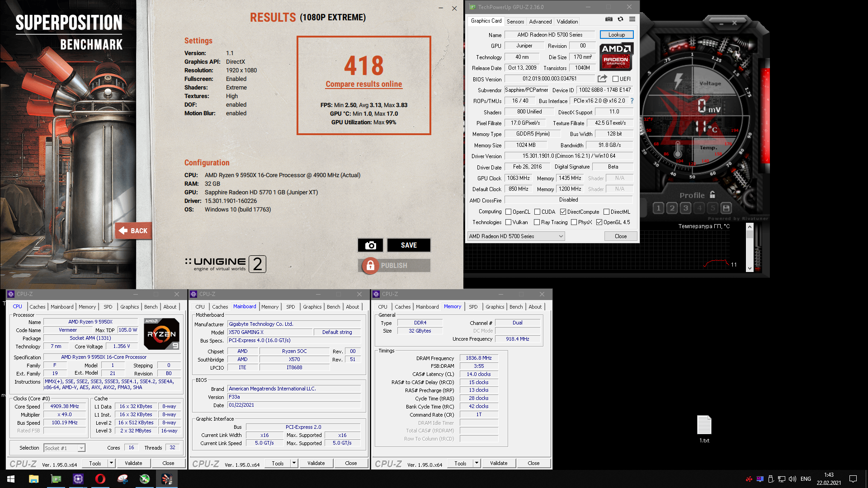The width and height of the screenshot is (868, 488).
Task: Open the GPU-Z hamburger menu
Action: (x=632, y=19)
